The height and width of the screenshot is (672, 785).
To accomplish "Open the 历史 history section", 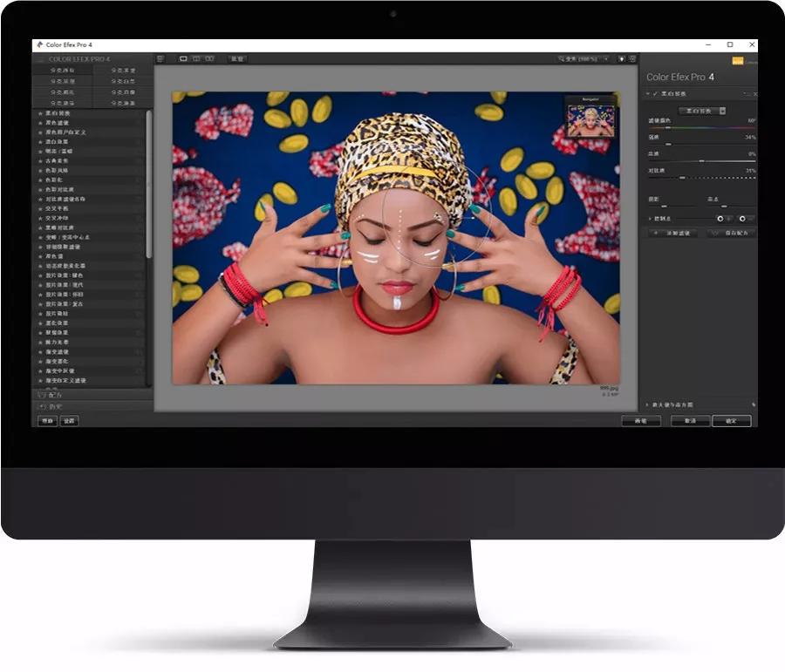I will [52, 406].
